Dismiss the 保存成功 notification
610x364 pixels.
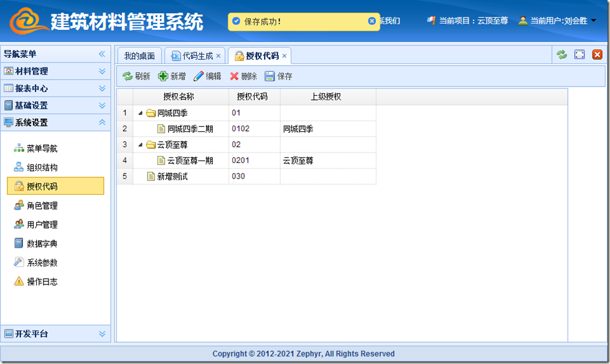[x=372, y=21]
